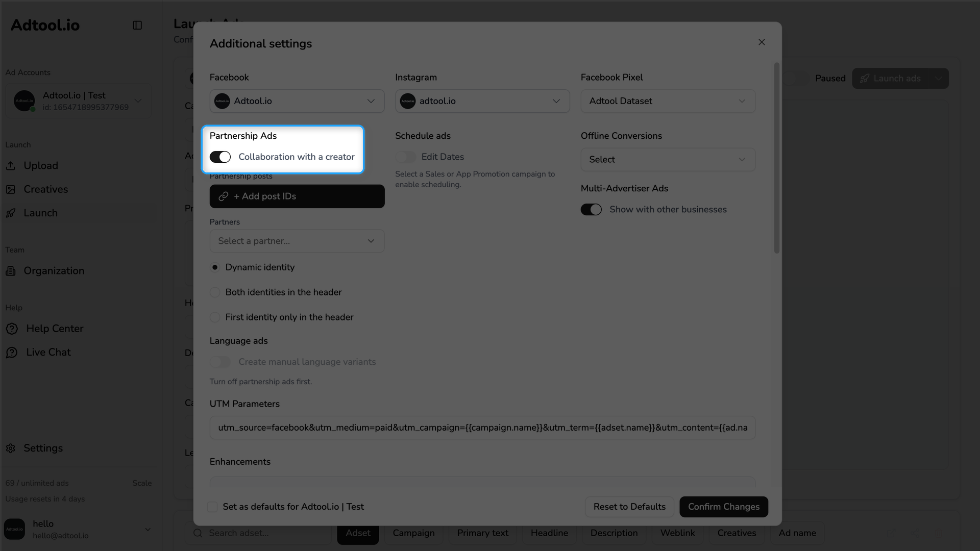Select First identity only in the header
Screen dimensions: 980x551
pos(215,317)
